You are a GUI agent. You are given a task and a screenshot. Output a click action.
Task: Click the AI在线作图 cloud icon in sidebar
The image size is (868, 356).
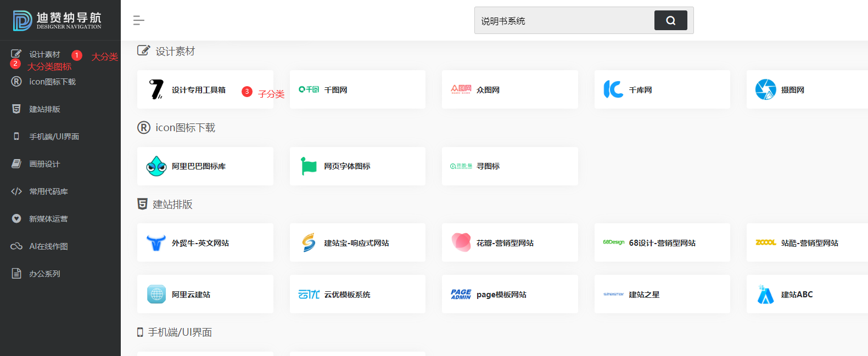click(16, 246)
